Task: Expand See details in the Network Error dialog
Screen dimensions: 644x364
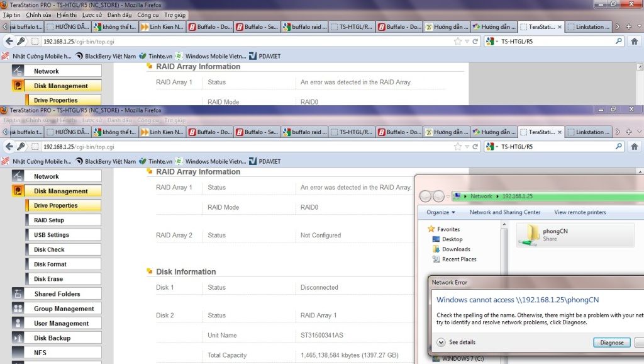Action: 441,342
